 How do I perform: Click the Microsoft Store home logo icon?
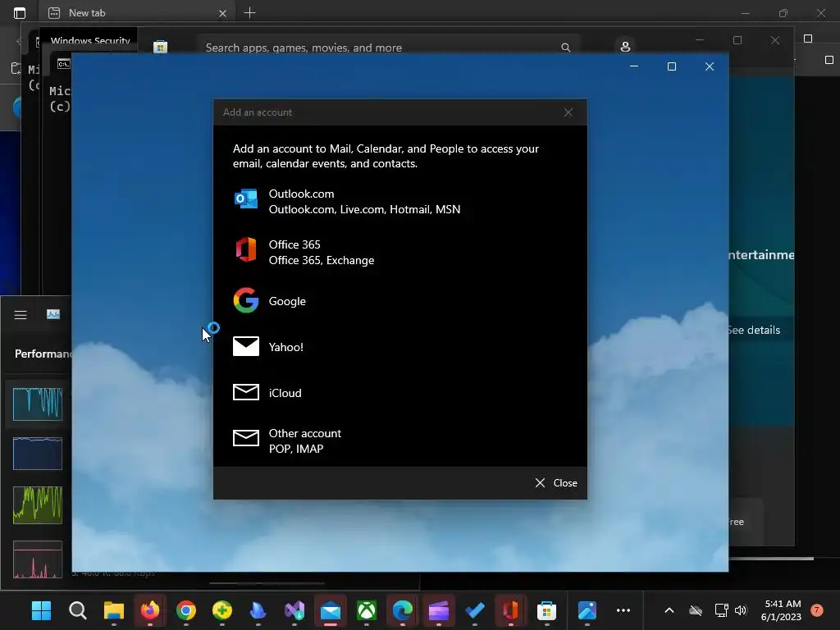160,47
